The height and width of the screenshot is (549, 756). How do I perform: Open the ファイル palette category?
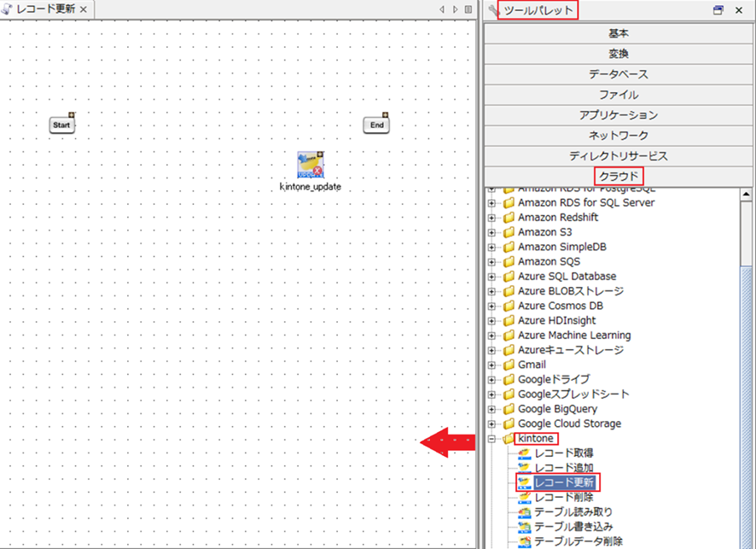(x=618, y=95)
